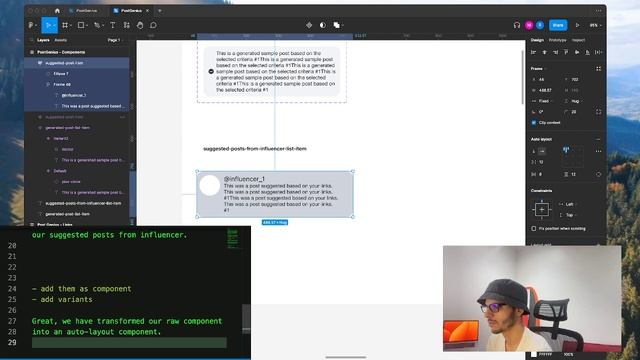Open horizontal resizing Fixed dropdown

(546, 101)
